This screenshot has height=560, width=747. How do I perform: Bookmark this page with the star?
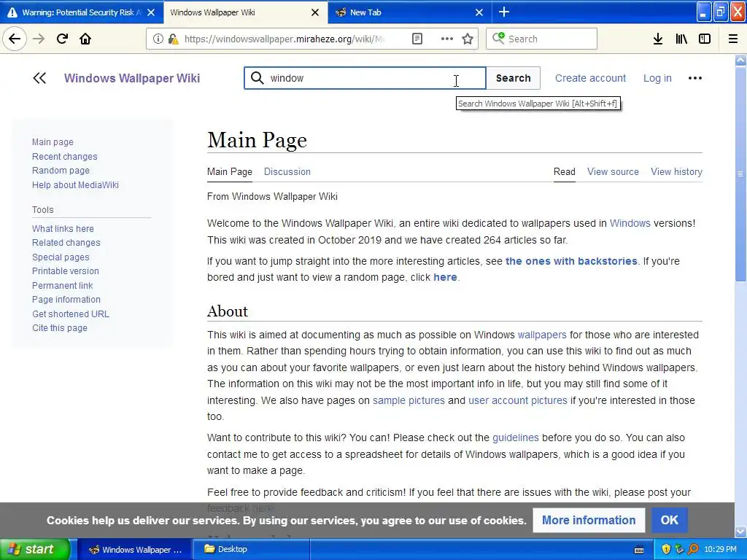point(468,39)
